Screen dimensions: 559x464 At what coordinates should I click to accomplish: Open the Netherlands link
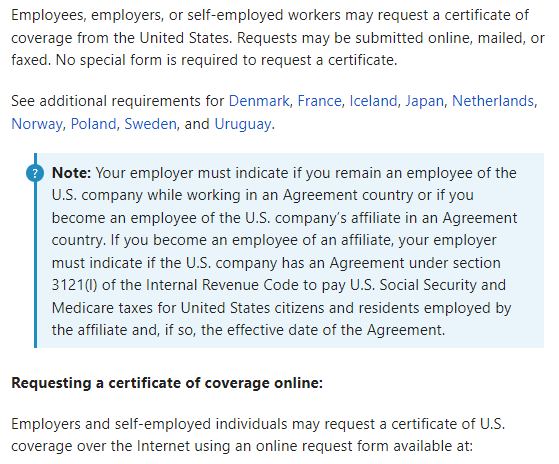pyautogui.click(x=493, y=101)
